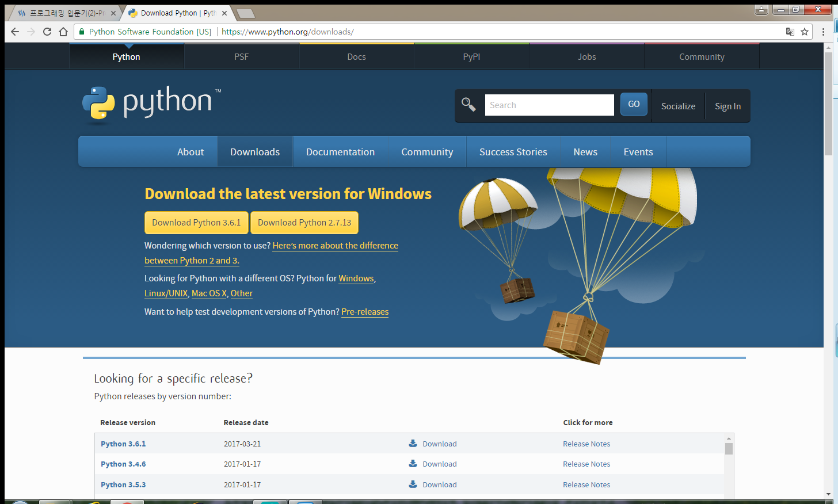The width and height of the screenshot is (838, 504).
Task: Select the Download Python tab
Action: click(x=178, y=13)
